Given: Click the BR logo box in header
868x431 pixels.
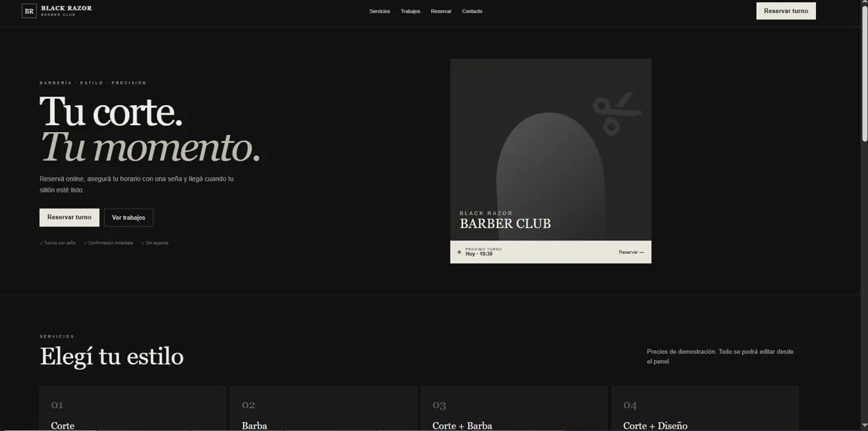Looking at the screenshot, I should 29,11.
